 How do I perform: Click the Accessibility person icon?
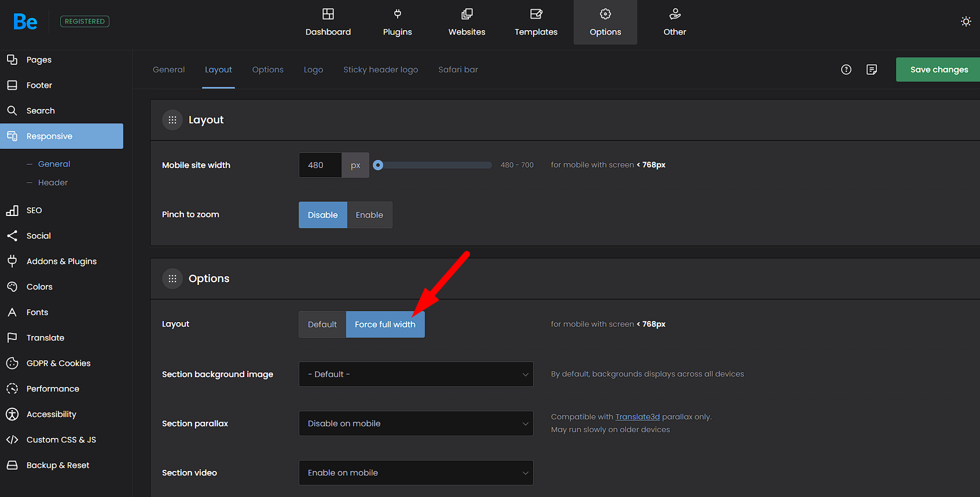point(12,414)
